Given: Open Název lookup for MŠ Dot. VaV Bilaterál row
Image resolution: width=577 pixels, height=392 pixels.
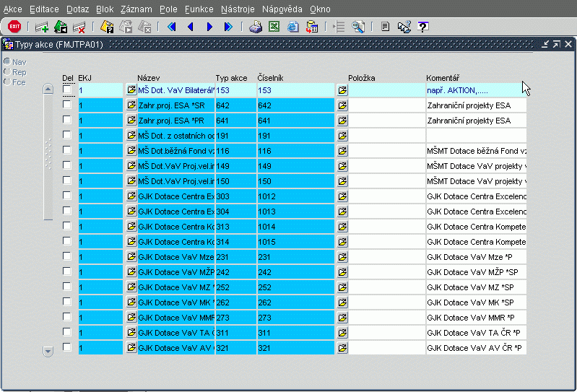Looking at the screenshot, I should pyautogui.click(x=131, y=90).
